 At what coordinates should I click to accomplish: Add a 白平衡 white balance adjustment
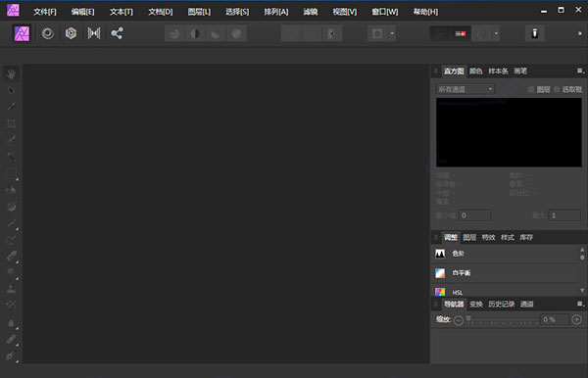tap(505, 273)
